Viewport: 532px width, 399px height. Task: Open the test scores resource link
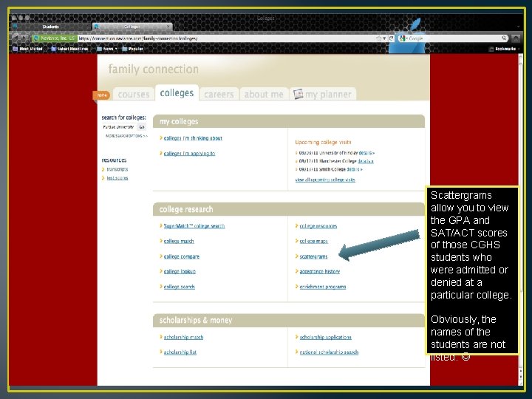(x=117, y=178)
